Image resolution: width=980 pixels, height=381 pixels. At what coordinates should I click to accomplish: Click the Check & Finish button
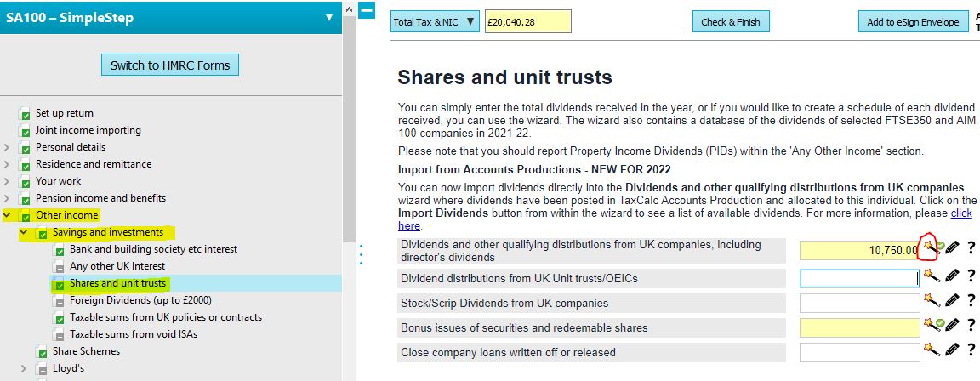(x=731, y=22)
